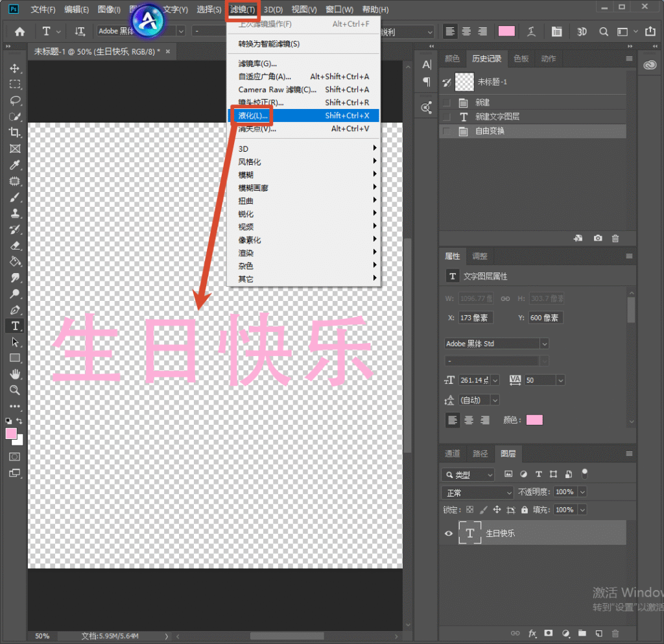
Task: Open fill 填充 dropdown arrow
Action: pyautogui.click(x=582, y=510)
